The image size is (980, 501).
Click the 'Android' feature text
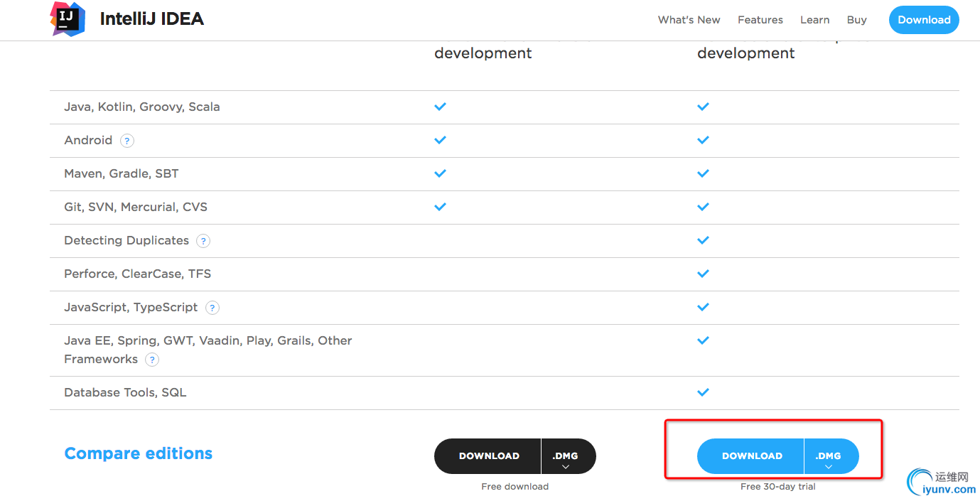[x=88, y=141]
